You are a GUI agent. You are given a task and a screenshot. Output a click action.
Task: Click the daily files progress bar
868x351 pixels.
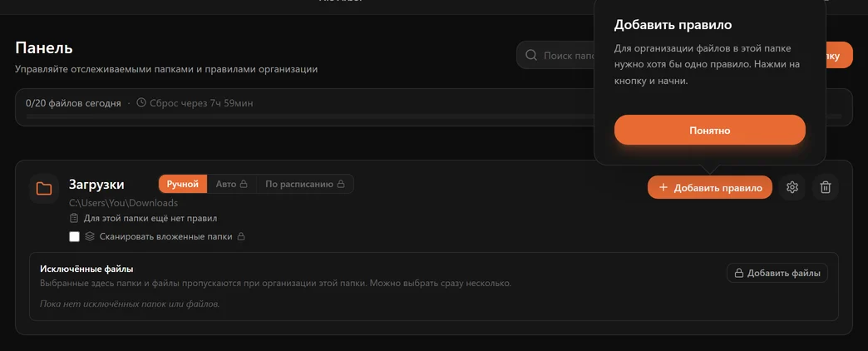pos(433,116)
